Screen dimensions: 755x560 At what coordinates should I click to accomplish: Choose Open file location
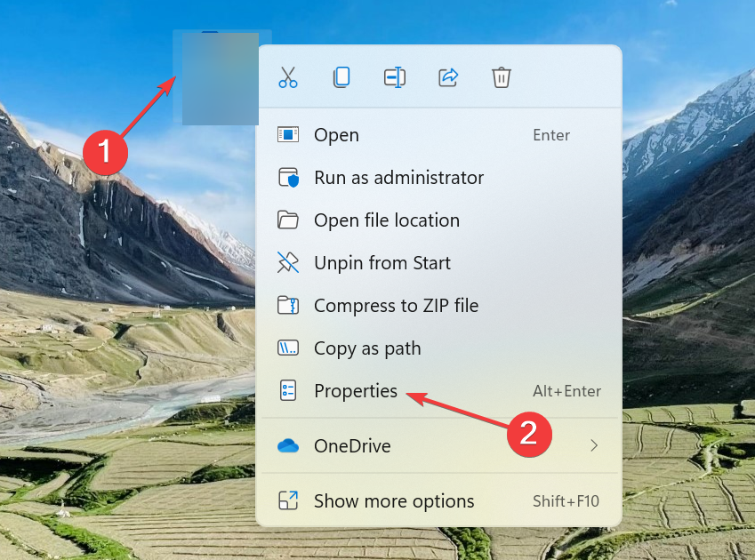[439, 220]
